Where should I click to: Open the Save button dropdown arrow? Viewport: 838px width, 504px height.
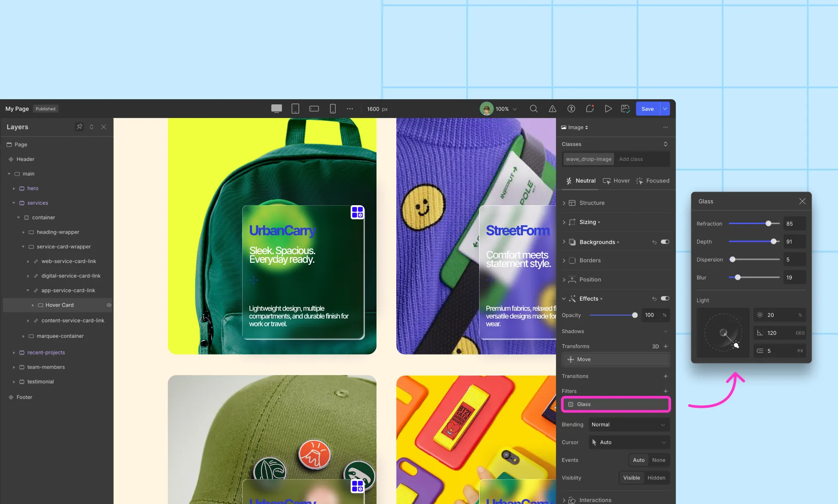coord(665,109)
